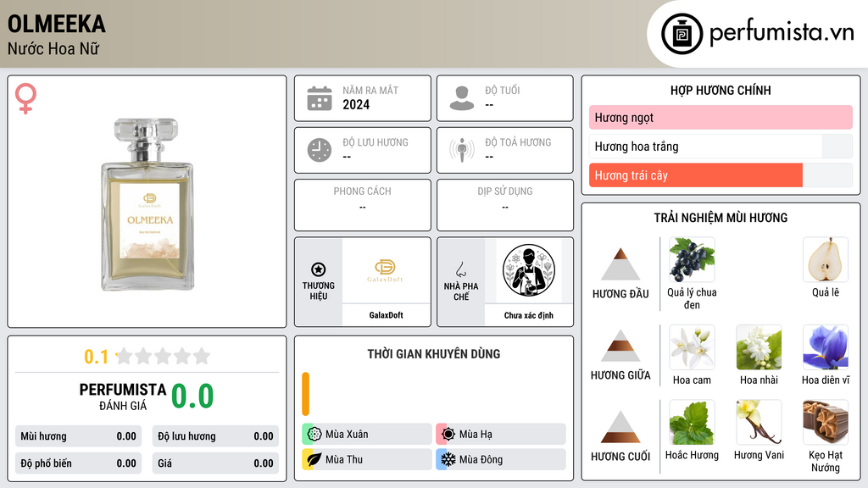This screenshot has width=868, height=488.
Task: Click the nose icon above Nhà pha chế
Action: pos(460,269)
